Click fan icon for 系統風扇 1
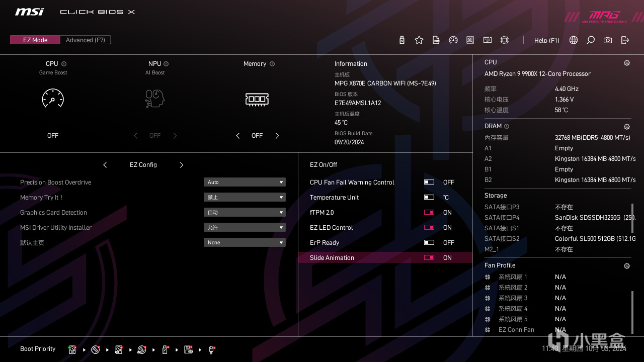 (x=488, y=277)
